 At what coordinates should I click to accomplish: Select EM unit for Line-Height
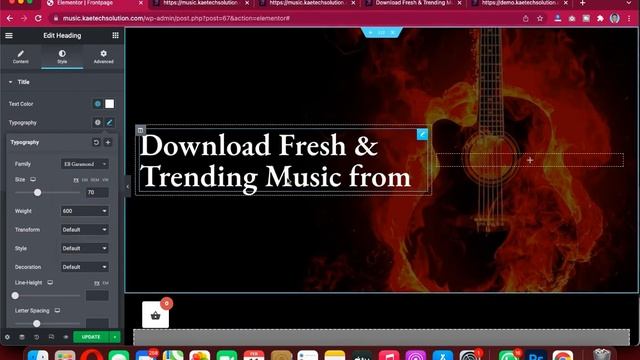tap(106, 283)
